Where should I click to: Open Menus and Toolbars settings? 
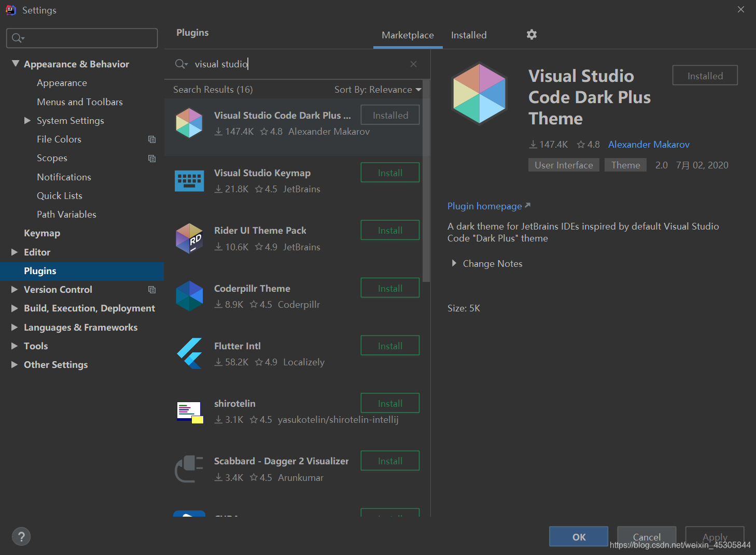click(x=80, y=102)
